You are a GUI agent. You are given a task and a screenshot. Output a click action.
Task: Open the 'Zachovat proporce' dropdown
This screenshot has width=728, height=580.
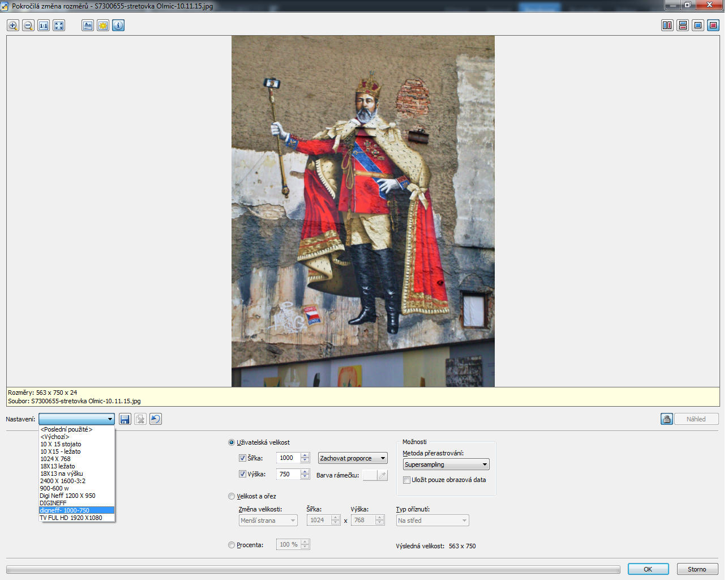pos(353,458)
